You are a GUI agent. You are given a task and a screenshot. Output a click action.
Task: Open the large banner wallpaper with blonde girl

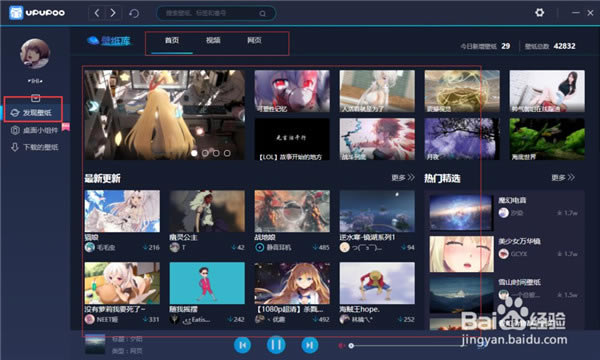click(165, 115)
